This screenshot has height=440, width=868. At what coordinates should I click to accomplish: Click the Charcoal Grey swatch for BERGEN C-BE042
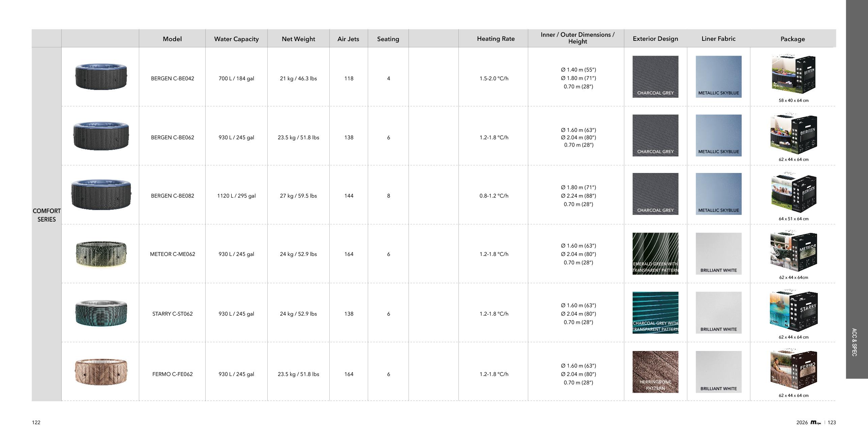(x=655, y=77)
